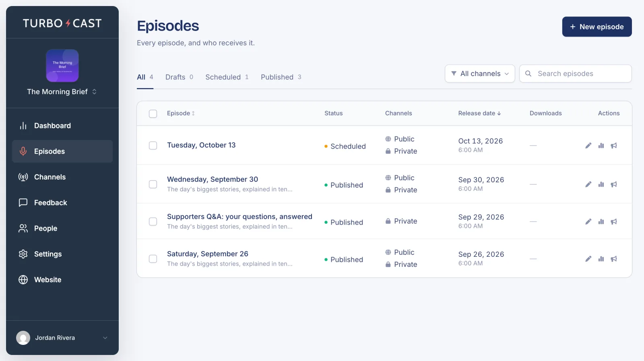Open the Wednesday, September 30 episode title
Screen dimensions: 644x361
[x=213, y=179]
